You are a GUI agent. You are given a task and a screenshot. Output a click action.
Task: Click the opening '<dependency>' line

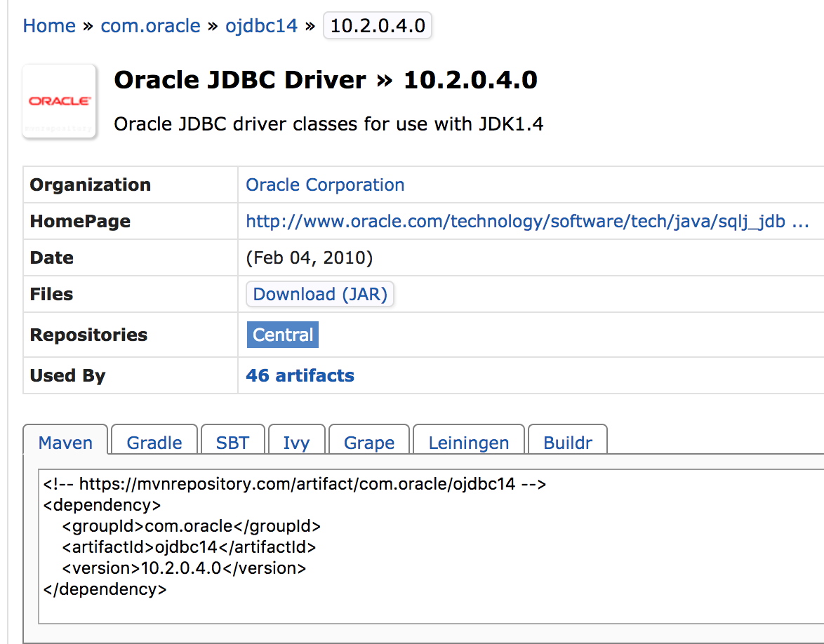click(102, 505)
